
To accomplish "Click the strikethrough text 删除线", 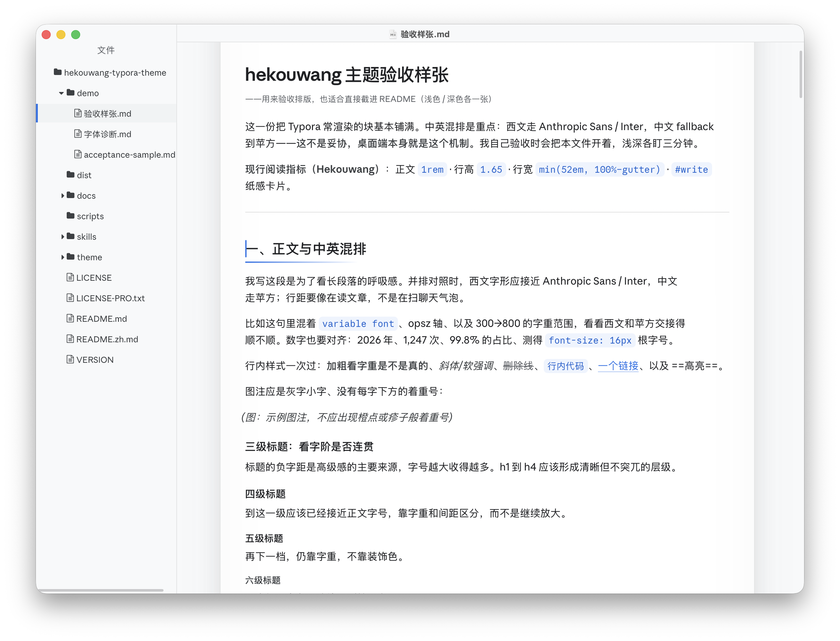I will pos(518,366).
